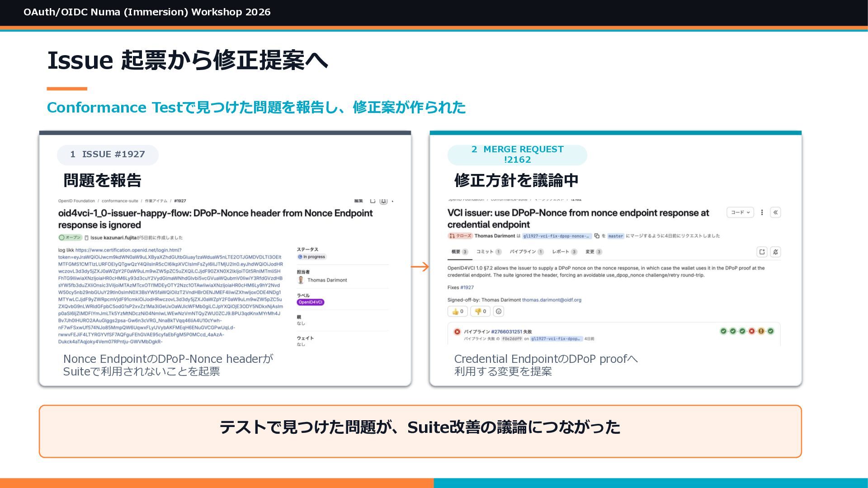Open the emoji reaction picker
The image size is (868, 488).
499,311
